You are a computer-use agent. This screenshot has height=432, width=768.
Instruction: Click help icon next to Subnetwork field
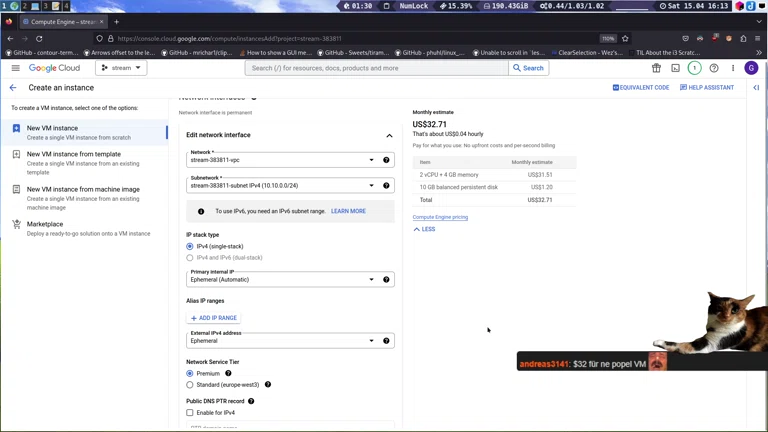click(x=386, y=186)
